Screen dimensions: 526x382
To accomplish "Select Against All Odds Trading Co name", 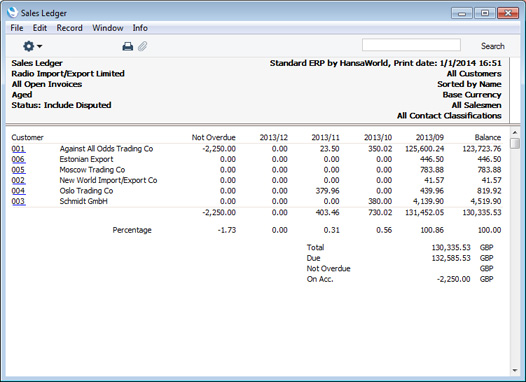I will [106, 149].
